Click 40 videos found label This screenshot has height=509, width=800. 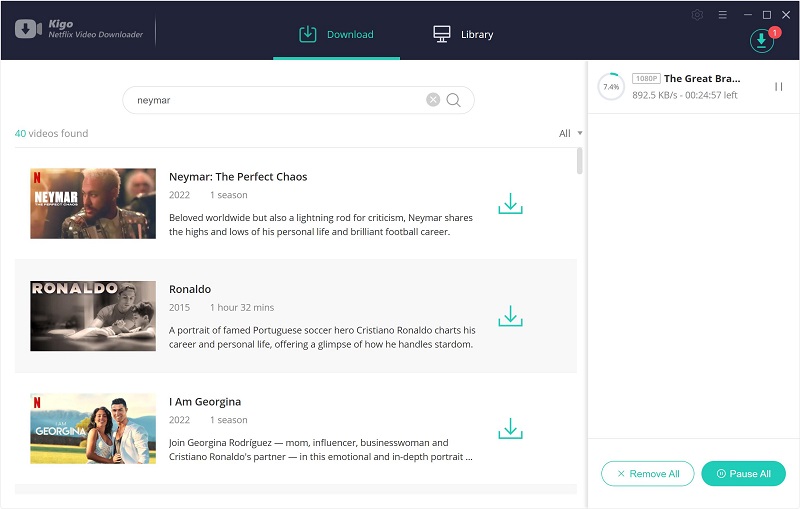click(52, 134)
